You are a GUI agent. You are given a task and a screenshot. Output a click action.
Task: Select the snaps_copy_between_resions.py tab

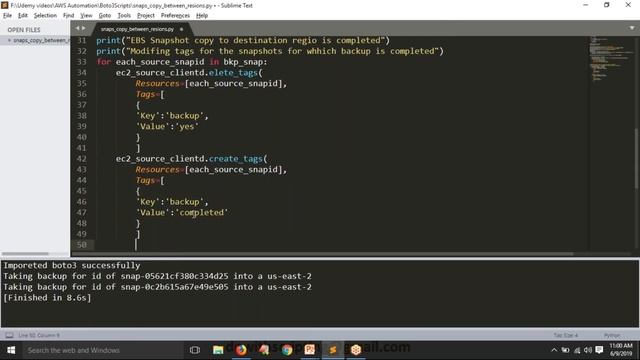click(137, 29)
